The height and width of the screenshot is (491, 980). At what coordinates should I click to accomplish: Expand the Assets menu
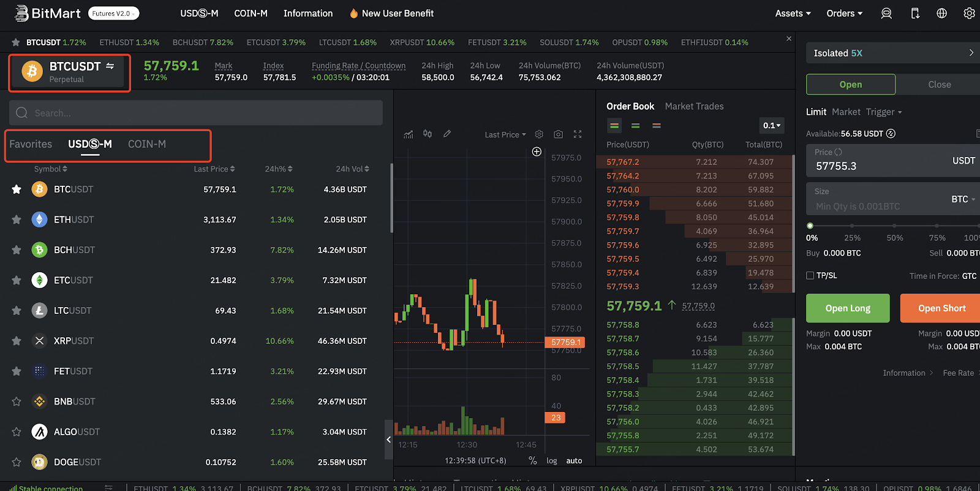793,13
